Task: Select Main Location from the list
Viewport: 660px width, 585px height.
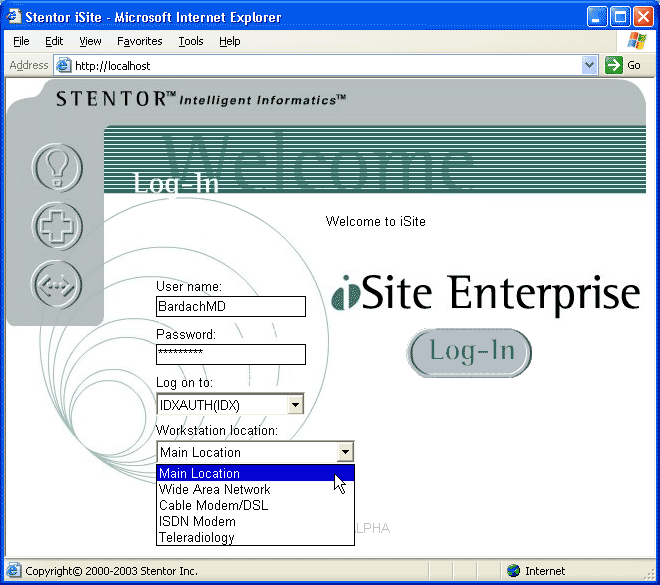Action: [x=200, y=473]
